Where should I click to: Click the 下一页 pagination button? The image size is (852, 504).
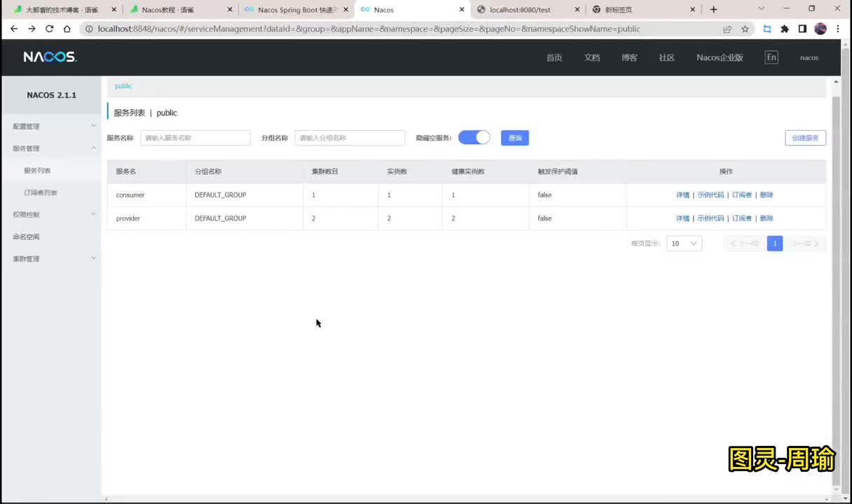click(x=806, y=244)
